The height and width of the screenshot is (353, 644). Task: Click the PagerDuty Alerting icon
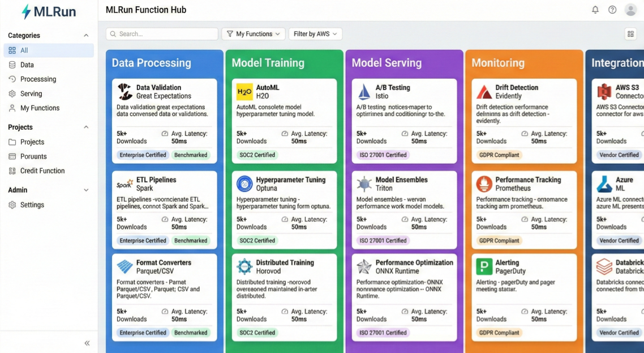click(484, 267)
